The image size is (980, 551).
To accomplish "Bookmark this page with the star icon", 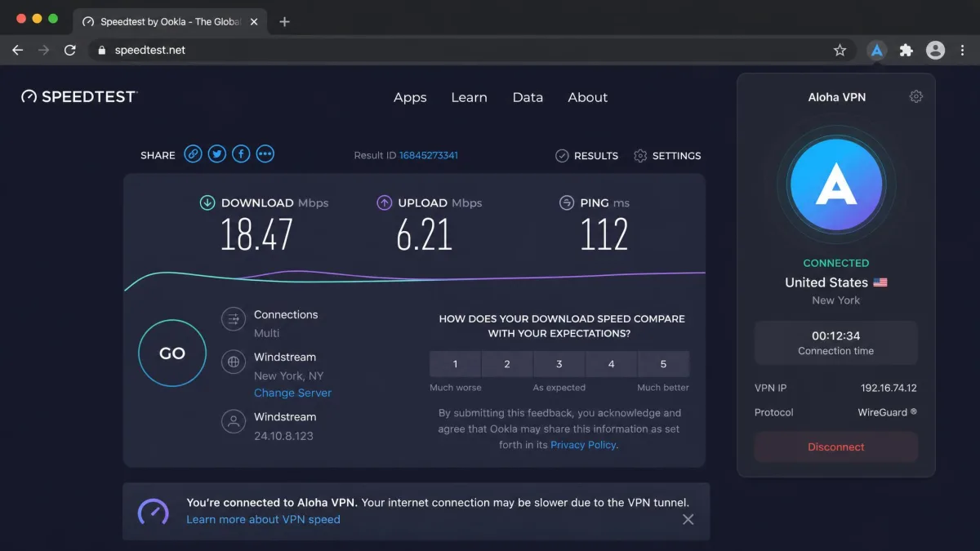I will (x=840, y=50).
